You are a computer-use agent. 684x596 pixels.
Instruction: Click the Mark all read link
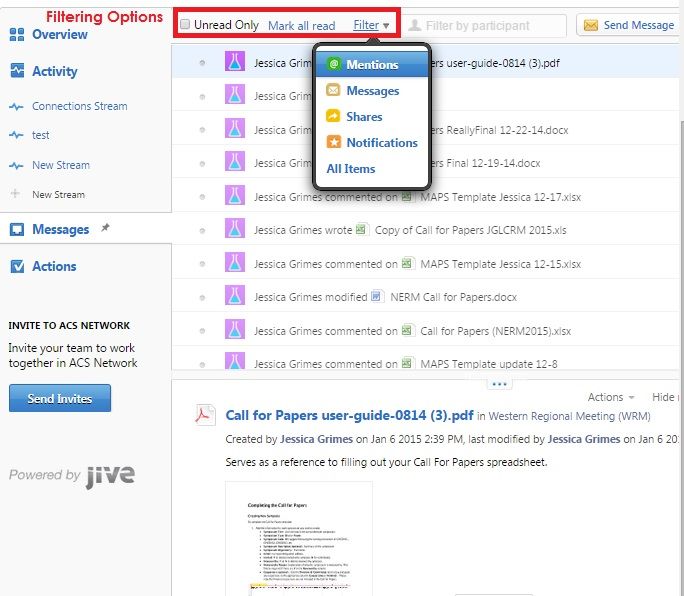coord(301,25)
